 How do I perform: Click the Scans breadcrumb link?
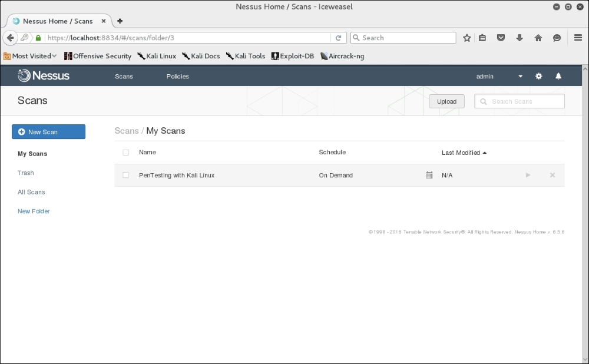click(x=126, y=131)
